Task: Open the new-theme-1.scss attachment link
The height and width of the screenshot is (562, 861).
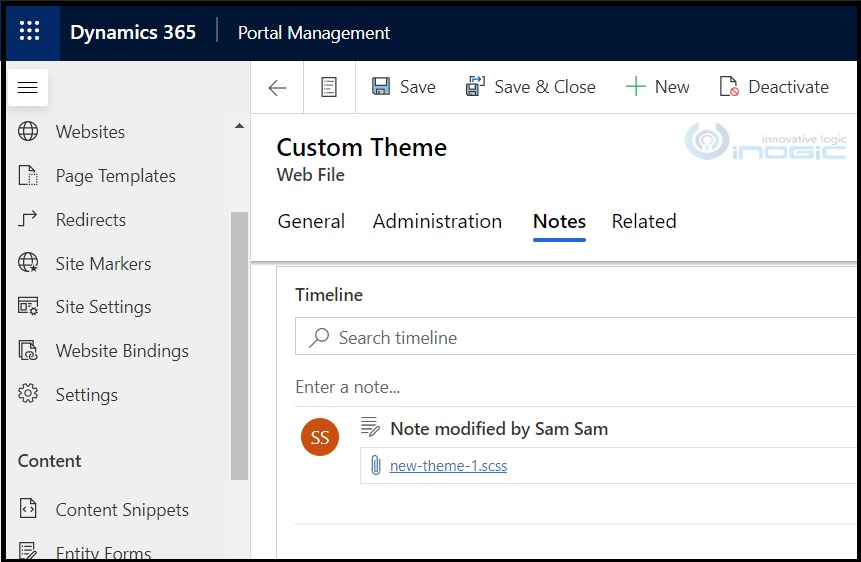Action: tap(449, 466)
